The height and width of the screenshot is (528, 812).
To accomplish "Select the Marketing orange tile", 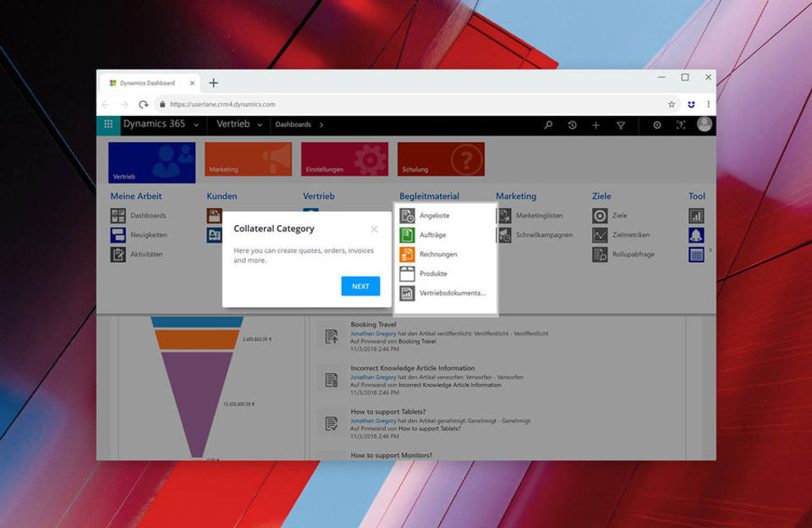I will point(248,159).
